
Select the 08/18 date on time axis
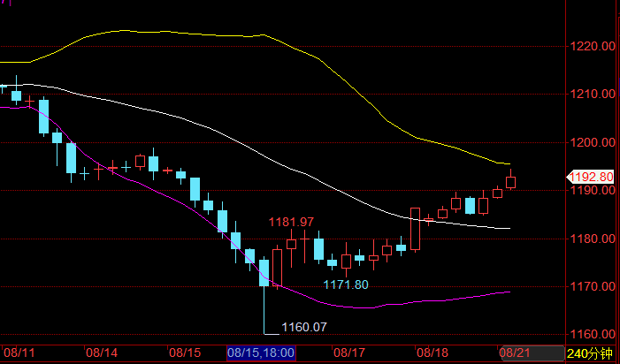tap(433, 353)
